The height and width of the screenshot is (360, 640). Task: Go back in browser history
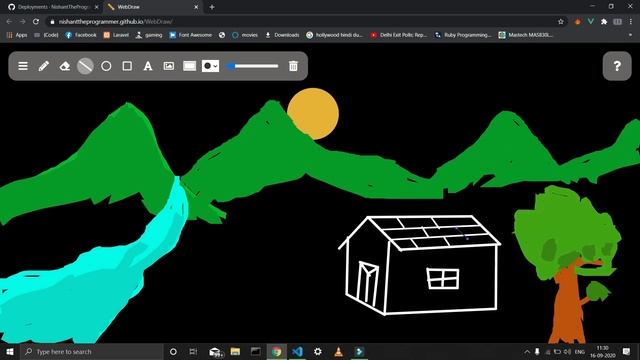tap(9, 22)
